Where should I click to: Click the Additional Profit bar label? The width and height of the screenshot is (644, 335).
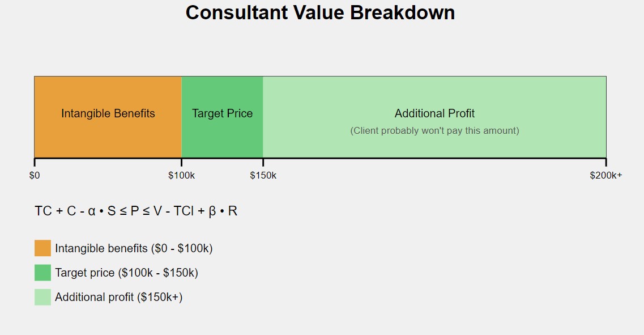click(434, 113)
